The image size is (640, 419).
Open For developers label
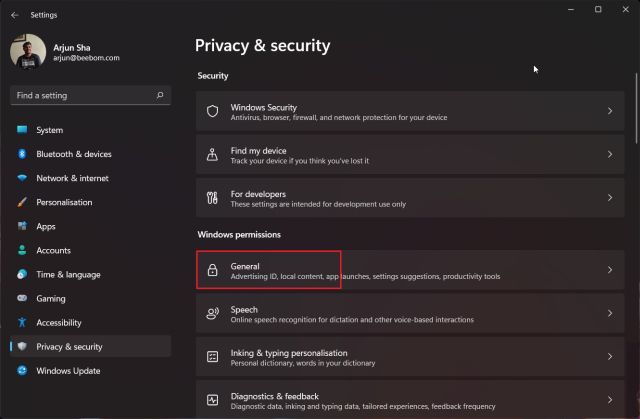(258, 194)
